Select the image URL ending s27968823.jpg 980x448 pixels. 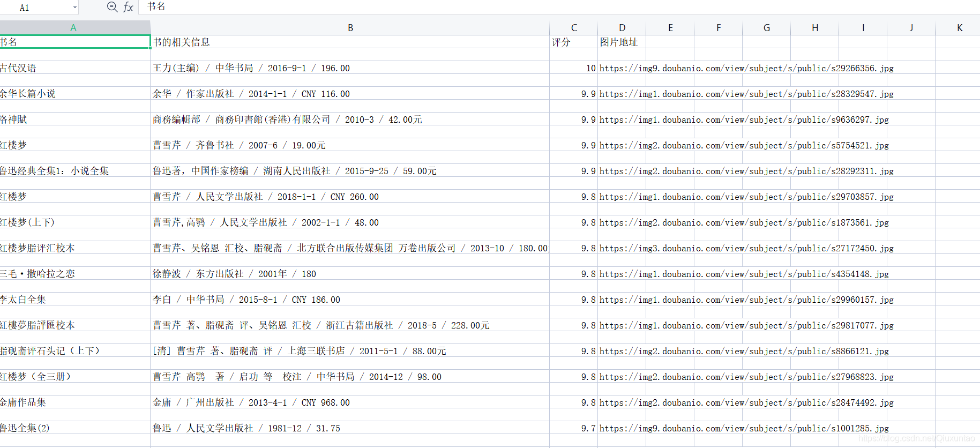tap(746, 377)
